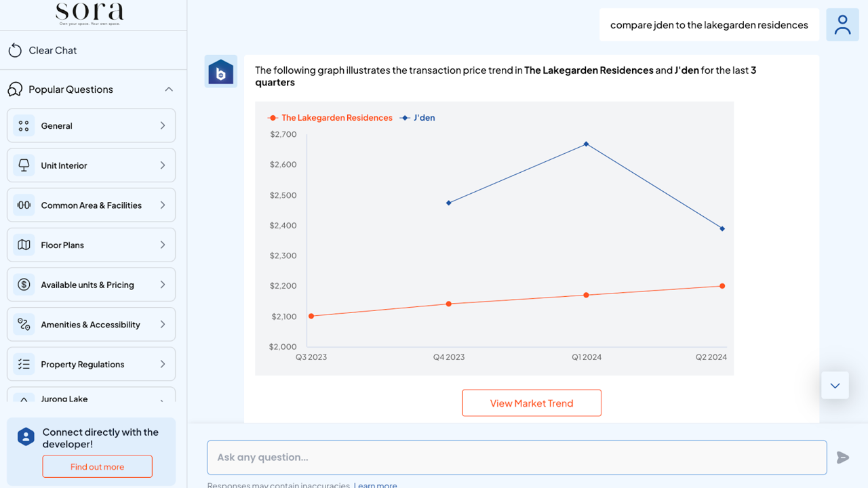Select Common Area & Facilities from the sidebar

(x=91, y=205)
